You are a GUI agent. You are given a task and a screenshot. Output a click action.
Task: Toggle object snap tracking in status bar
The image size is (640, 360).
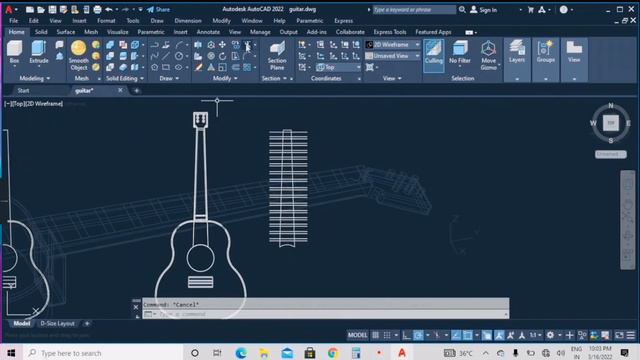456,335
